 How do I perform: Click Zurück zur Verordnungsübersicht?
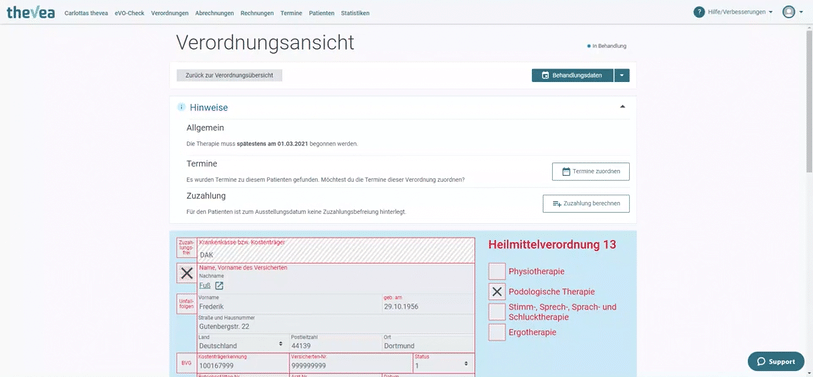(229, 75)
